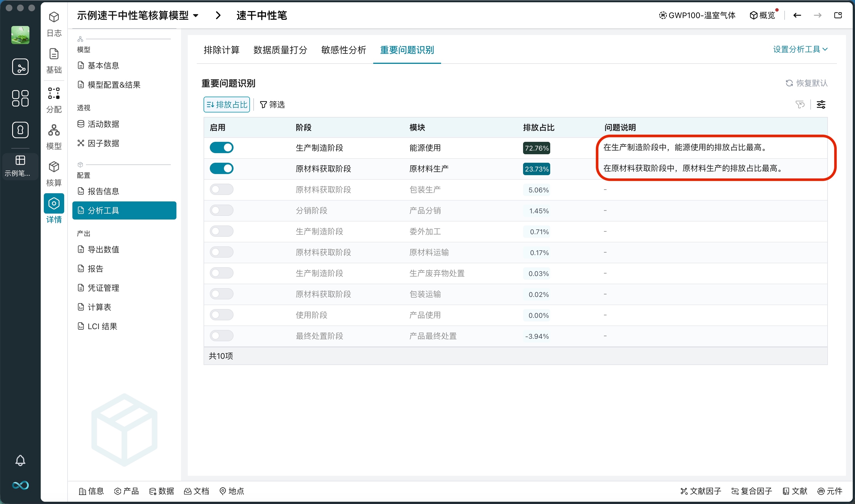
Task: Switch to the 敏感性分析 tab
Action: 343,50
